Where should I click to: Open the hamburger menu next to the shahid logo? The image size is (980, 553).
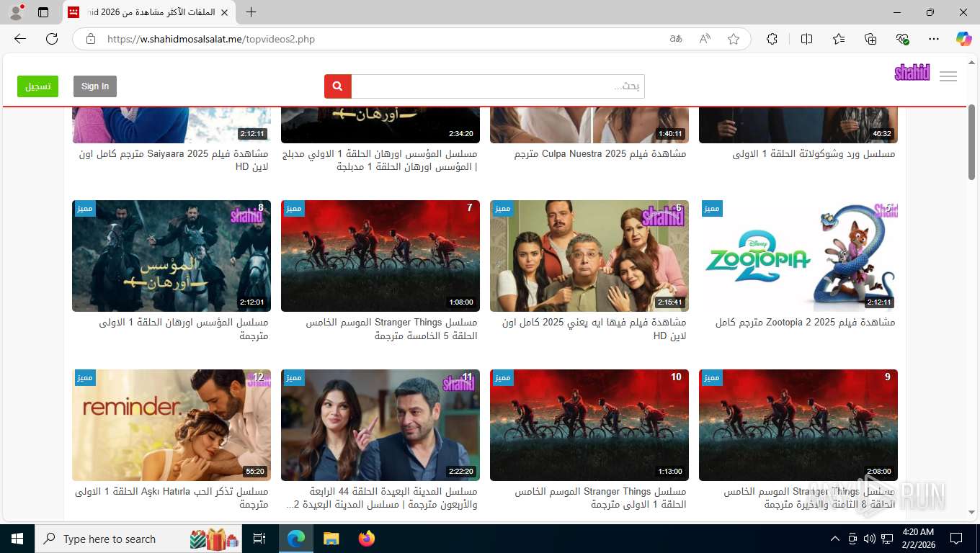tap(948, 76)
